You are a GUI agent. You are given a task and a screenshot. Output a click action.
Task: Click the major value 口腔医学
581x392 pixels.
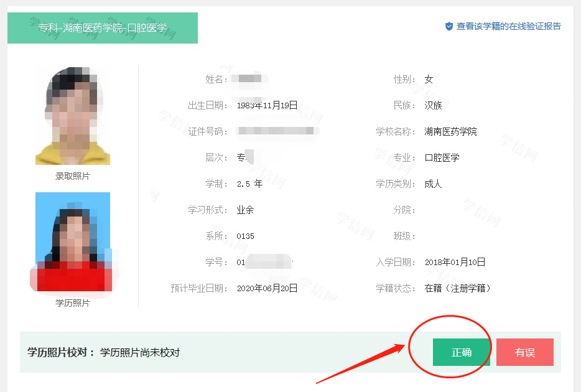(x=442, y=158)
